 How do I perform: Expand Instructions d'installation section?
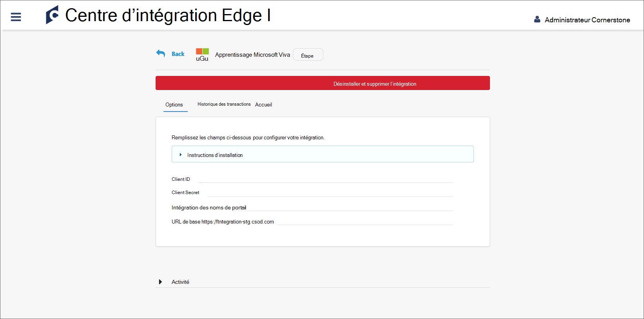323,154
